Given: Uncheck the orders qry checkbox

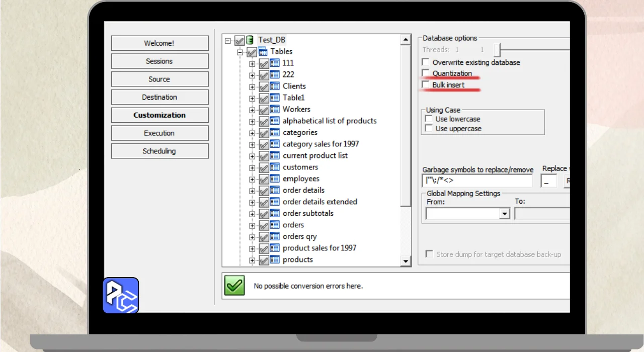Looking at the screenshot, I should click(264, 237).
